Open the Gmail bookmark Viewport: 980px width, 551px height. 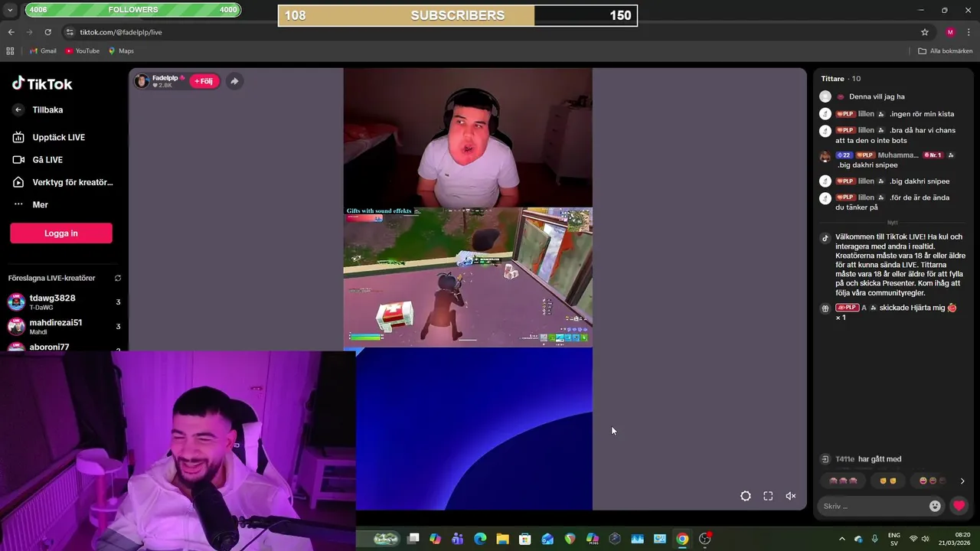pos(42,51)
